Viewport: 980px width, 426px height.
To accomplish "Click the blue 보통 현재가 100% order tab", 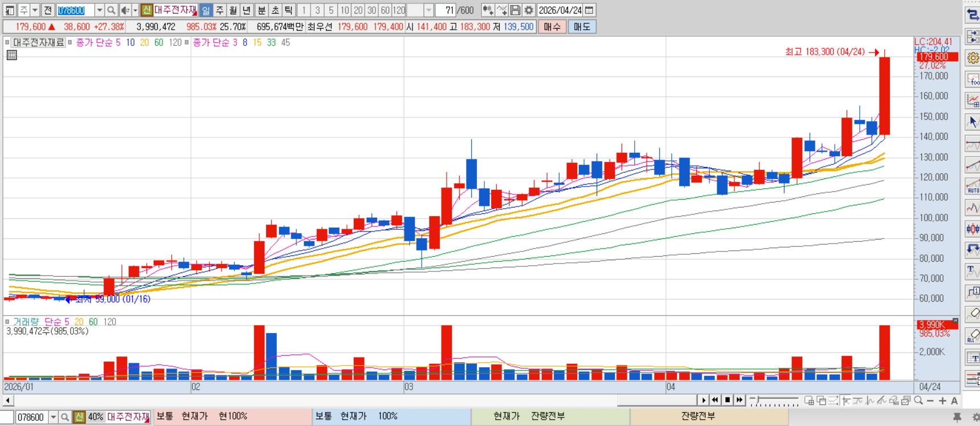I will click(392, 417).
